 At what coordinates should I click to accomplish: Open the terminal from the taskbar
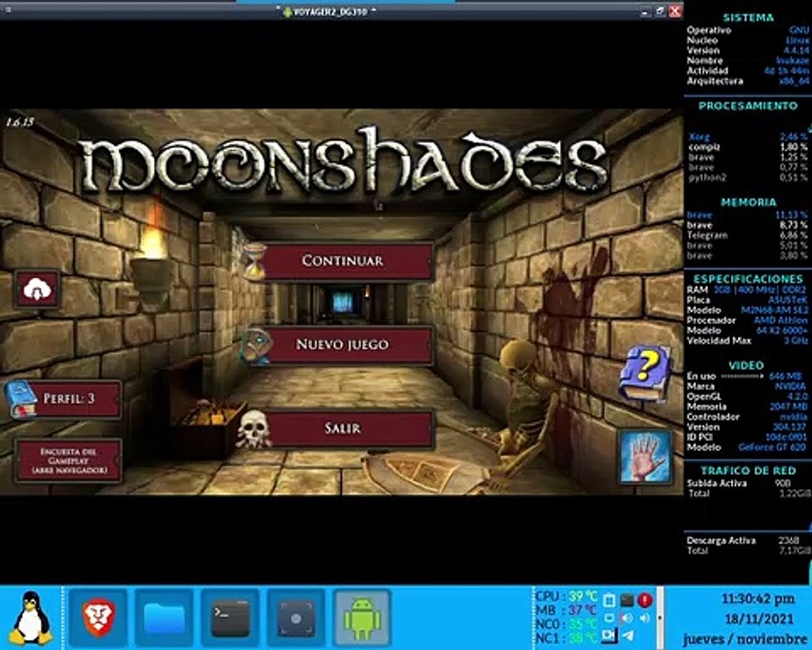coord(230,617)
